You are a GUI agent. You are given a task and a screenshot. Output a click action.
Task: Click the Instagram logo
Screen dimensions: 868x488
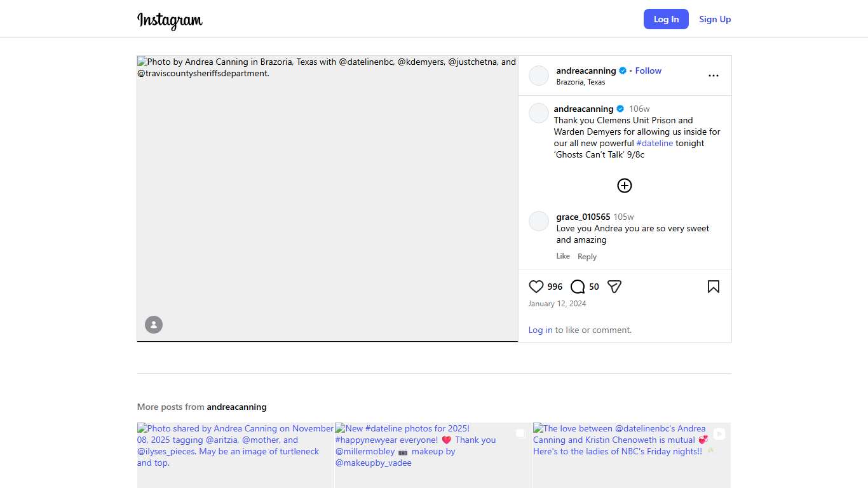click(x=170, y=20)
